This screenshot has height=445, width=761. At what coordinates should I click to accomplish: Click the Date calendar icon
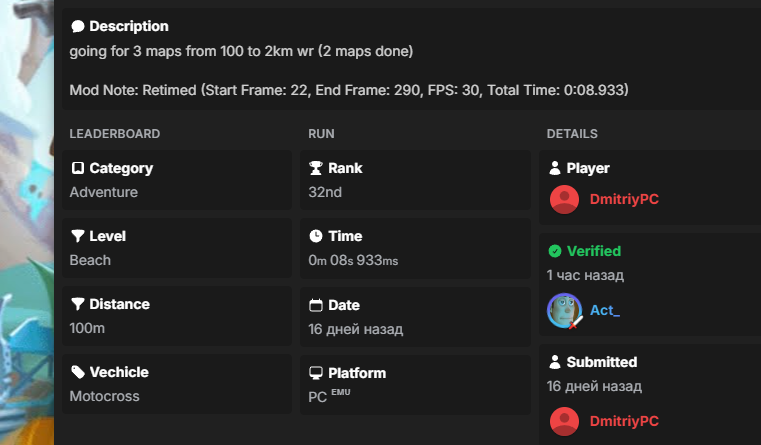coord(316,305)
